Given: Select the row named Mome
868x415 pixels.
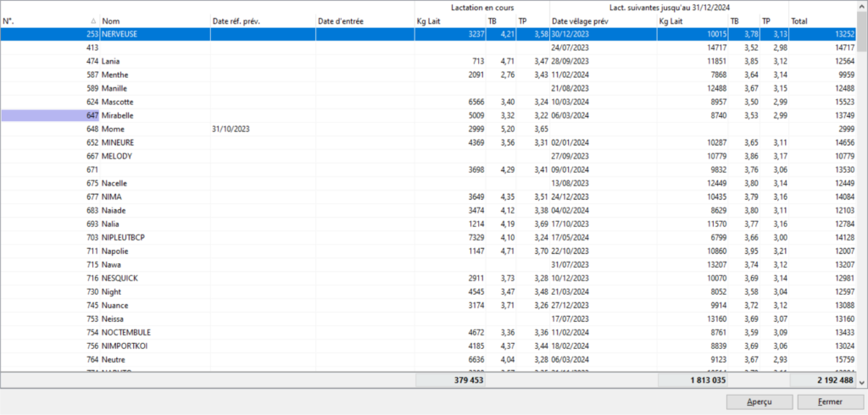Looking at the screenshot, I should pos(429,129).
